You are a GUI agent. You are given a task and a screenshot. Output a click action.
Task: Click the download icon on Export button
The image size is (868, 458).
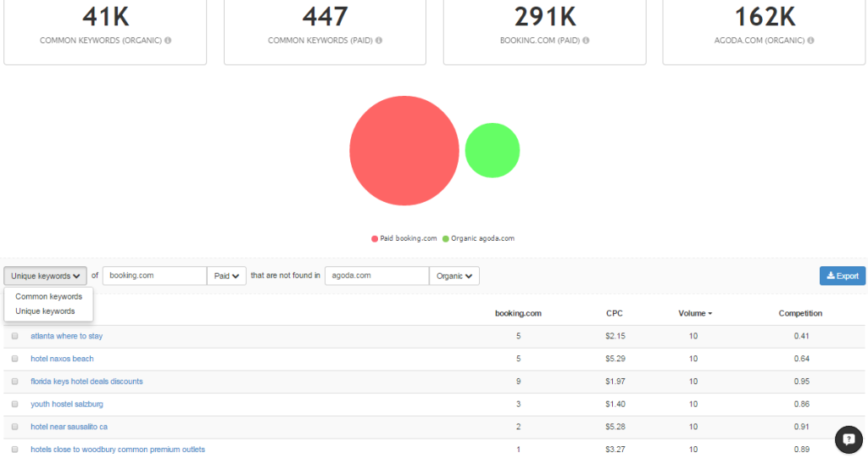pyautogui.click(x=831, y=276)
